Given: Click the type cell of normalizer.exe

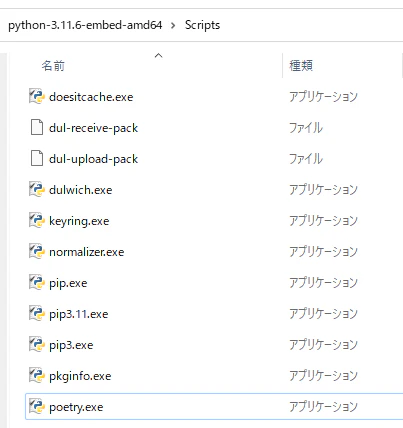Looking at the screenshot, I should click(x=323, y=252).
